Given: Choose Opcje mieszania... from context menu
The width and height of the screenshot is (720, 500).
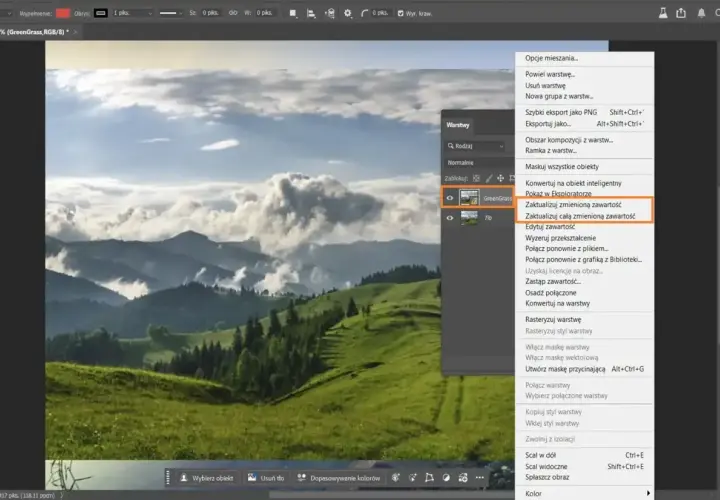Looking at the screenshot, I should (551, 58).
